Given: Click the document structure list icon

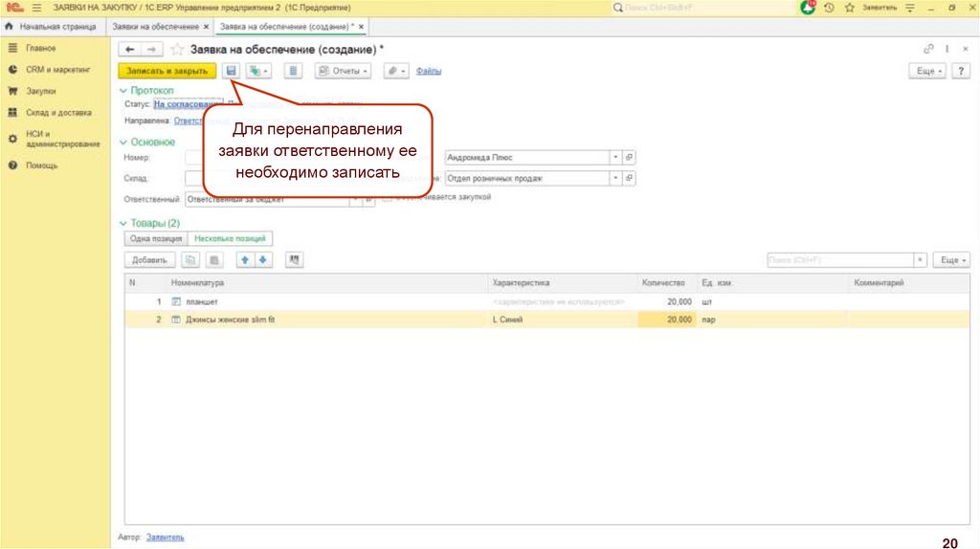Looking at the screenshot, I should click(x=293, y=71).
